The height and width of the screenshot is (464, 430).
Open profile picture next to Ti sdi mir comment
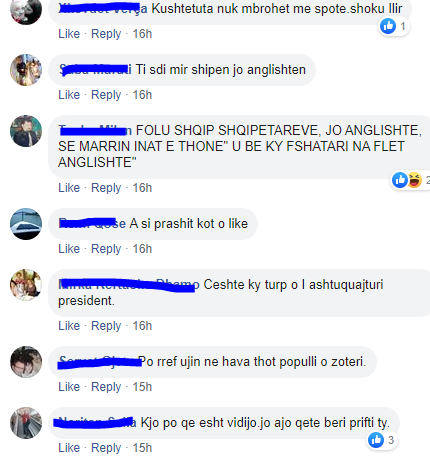[26, 70]
